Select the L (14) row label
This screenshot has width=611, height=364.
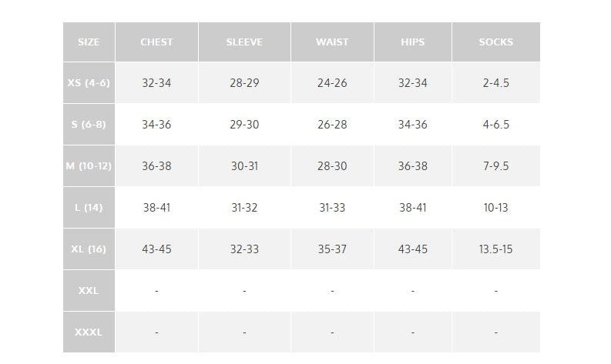pos(89,208)
